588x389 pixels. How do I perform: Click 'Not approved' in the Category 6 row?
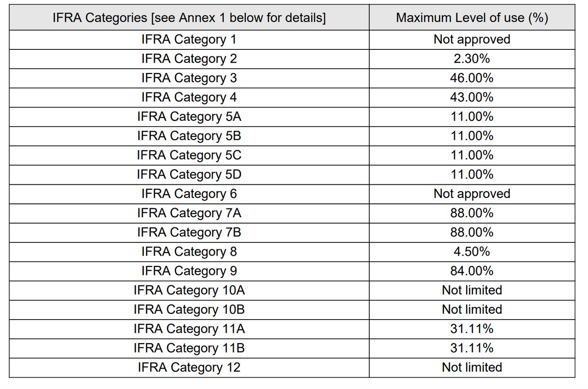coord(472,194)
